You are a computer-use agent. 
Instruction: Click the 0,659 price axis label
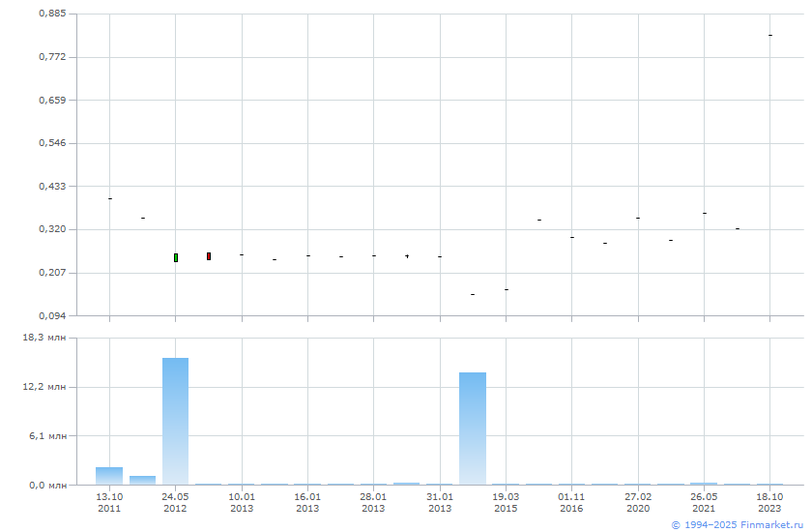[x=52, y=100]
